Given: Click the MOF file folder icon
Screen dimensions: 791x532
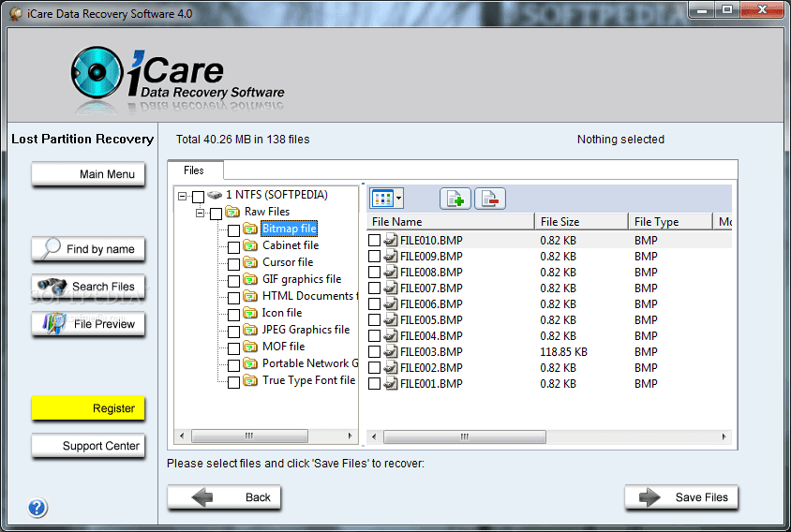Looking at the screenshot, I should pyautogui.click(x=250, y=347).
